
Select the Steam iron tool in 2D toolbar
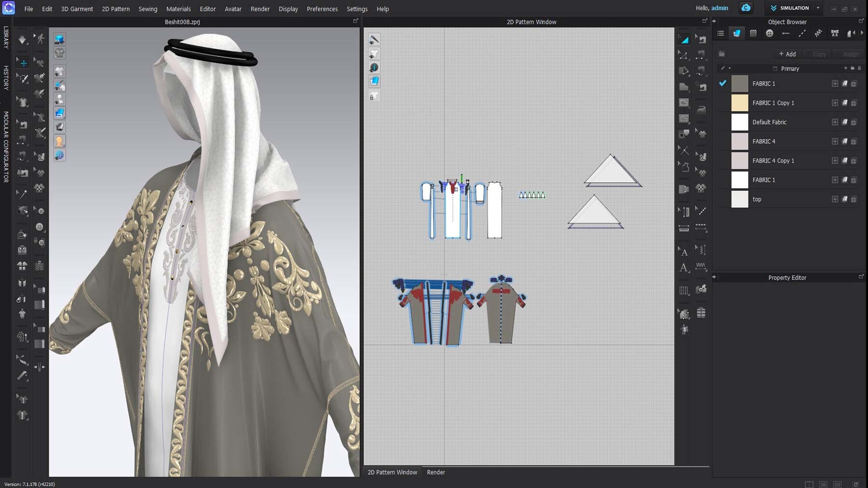coord(701,109)
